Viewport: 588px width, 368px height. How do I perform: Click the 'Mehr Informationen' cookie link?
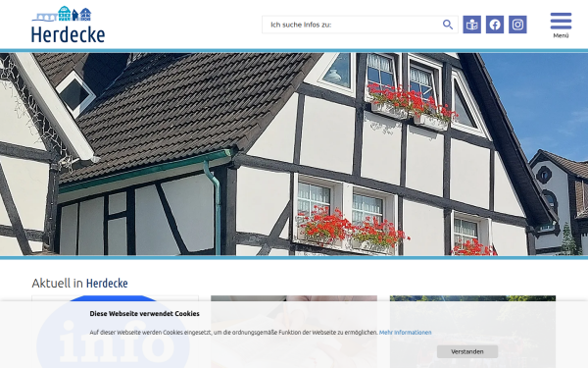[405, 333]
